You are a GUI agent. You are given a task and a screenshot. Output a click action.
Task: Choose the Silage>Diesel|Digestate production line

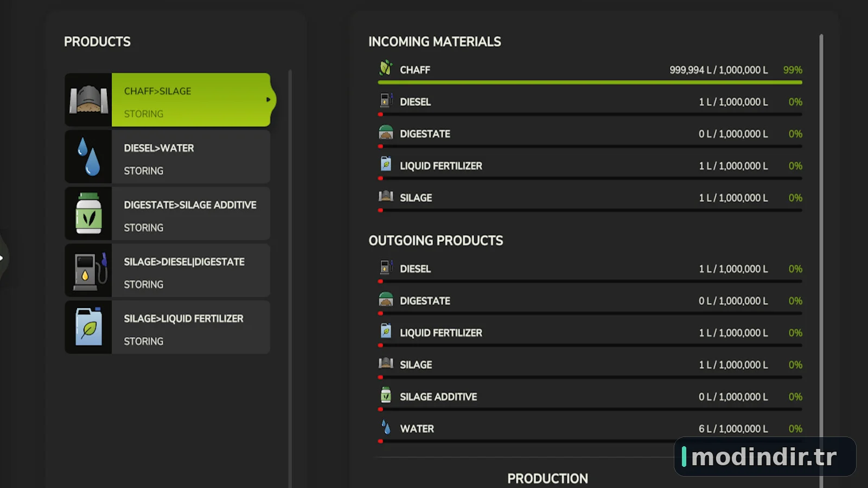tap(168, 271)
